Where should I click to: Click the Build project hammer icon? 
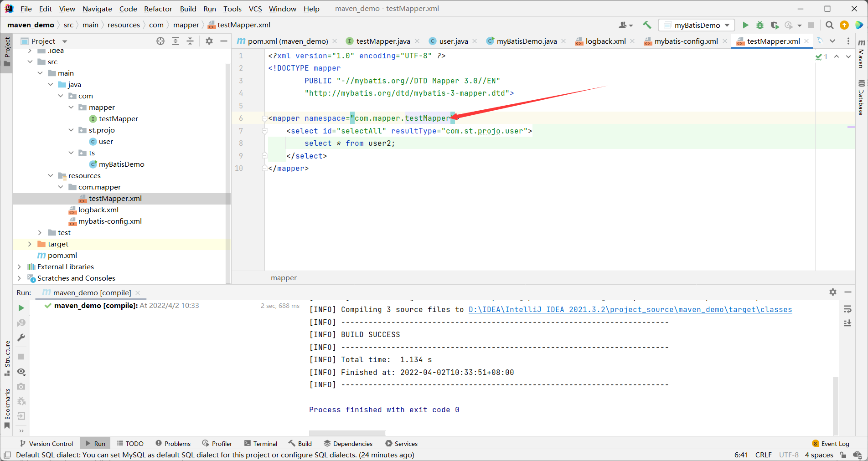tap(647, 25)
